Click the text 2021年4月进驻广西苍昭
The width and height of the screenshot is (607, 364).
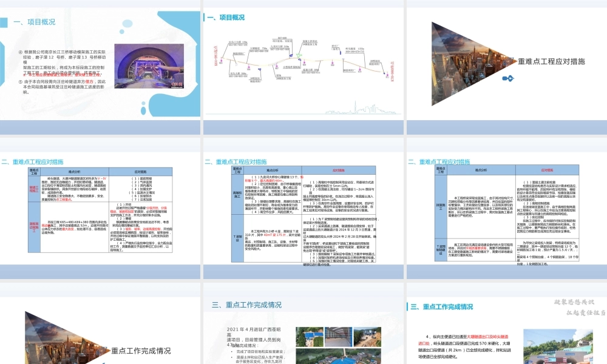tap(254, 329)
